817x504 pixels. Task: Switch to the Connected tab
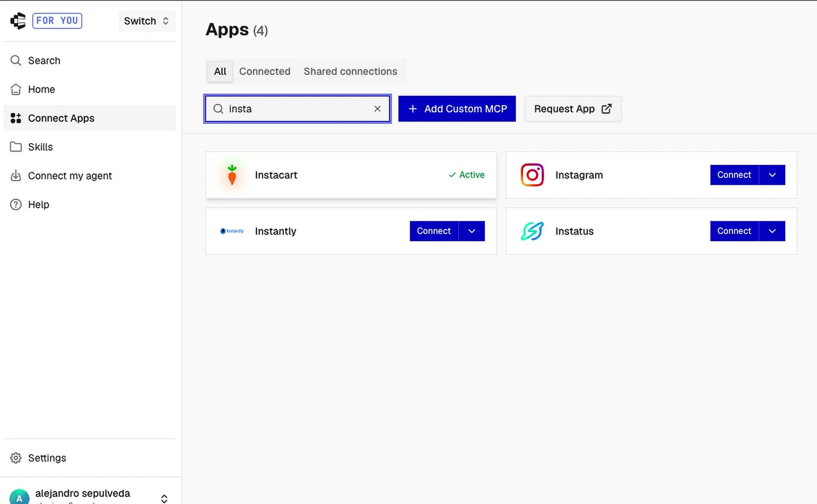coord(265,71)
